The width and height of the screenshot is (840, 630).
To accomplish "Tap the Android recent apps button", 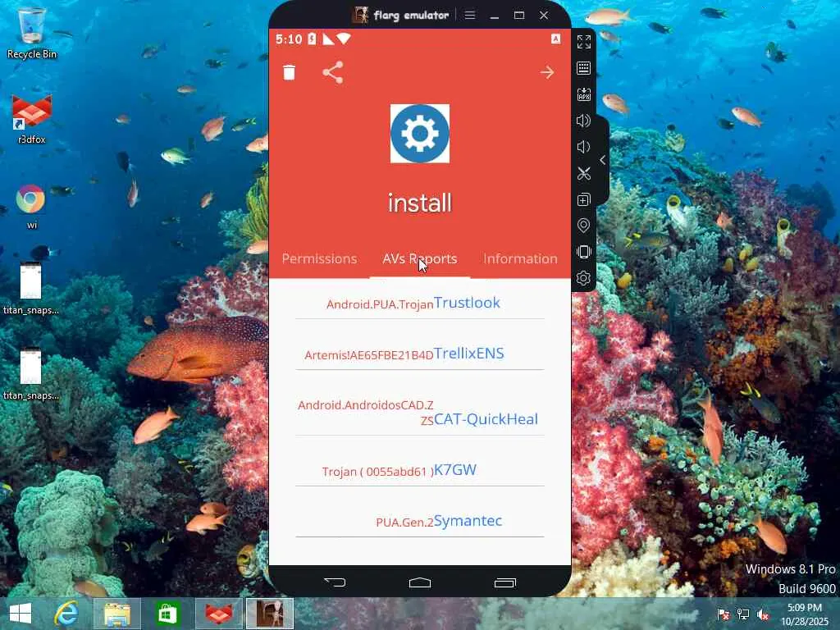I will pyautogui.click(x=504, y=582).
